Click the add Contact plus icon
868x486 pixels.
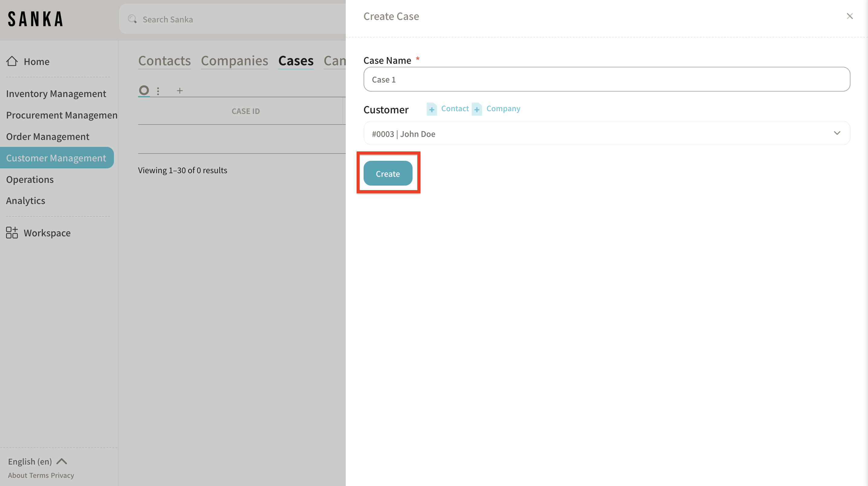pos(431,109)
